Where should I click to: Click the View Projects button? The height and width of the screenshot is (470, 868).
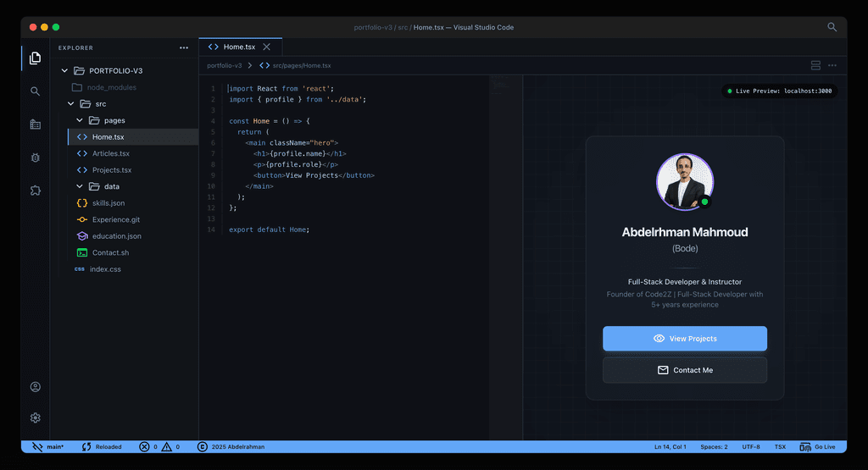tap(684, 339)
